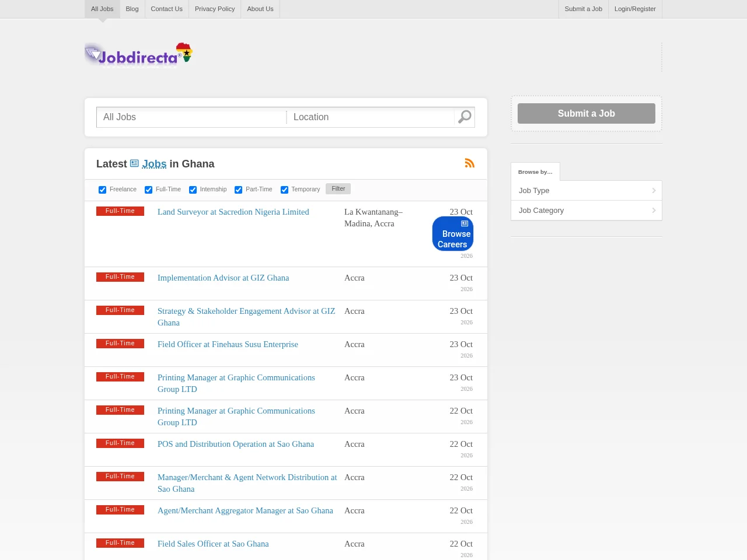The width and height of the screenshot is (747, 560).
Task: Open Implementation Advisor at GIZ Ghana
Action: point(224,278)
